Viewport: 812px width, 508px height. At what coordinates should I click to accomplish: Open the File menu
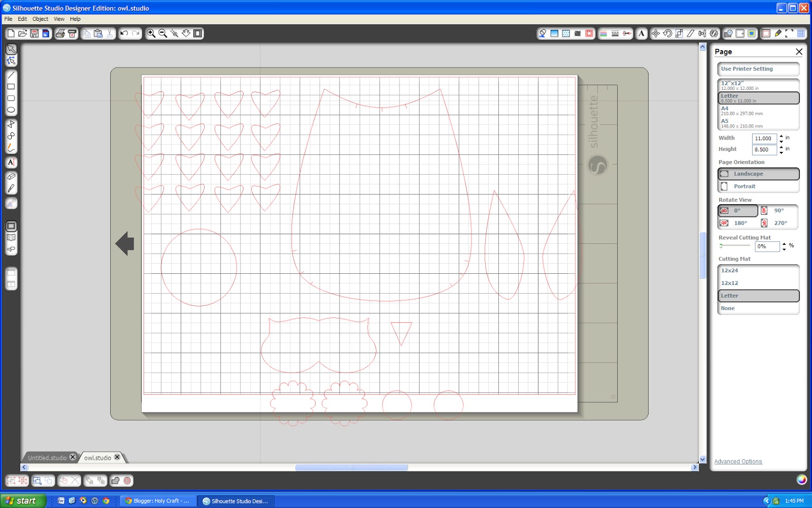pyautogui.click(x=8, y=19)
